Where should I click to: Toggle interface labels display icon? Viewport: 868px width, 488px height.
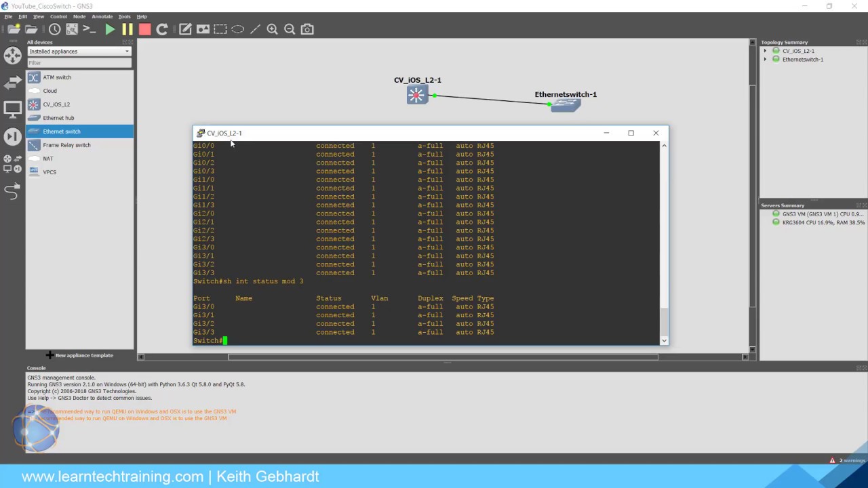click(72, 29)
